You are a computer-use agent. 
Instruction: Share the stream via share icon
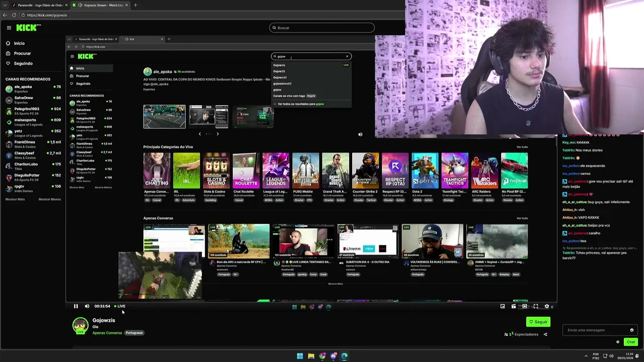point(545,334)
